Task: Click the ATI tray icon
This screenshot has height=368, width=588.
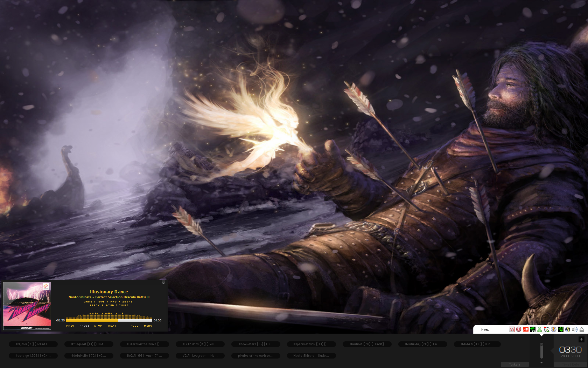Action: (525, 329)
